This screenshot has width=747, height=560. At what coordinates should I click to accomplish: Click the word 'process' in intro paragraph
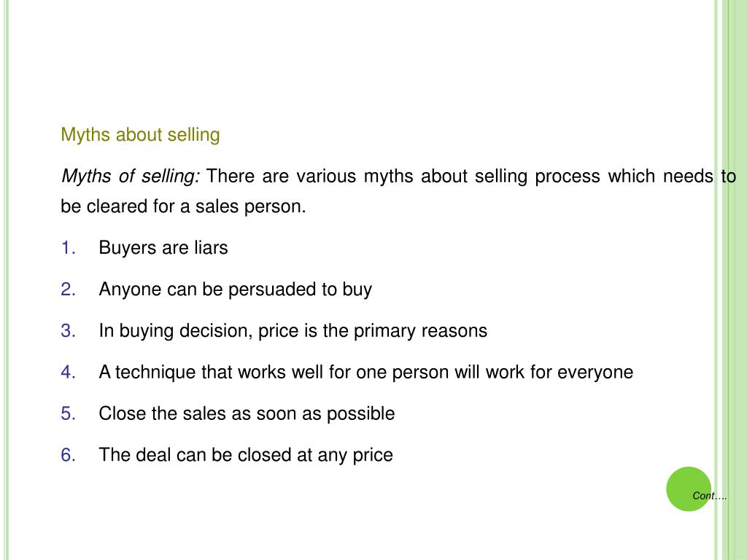568,176
